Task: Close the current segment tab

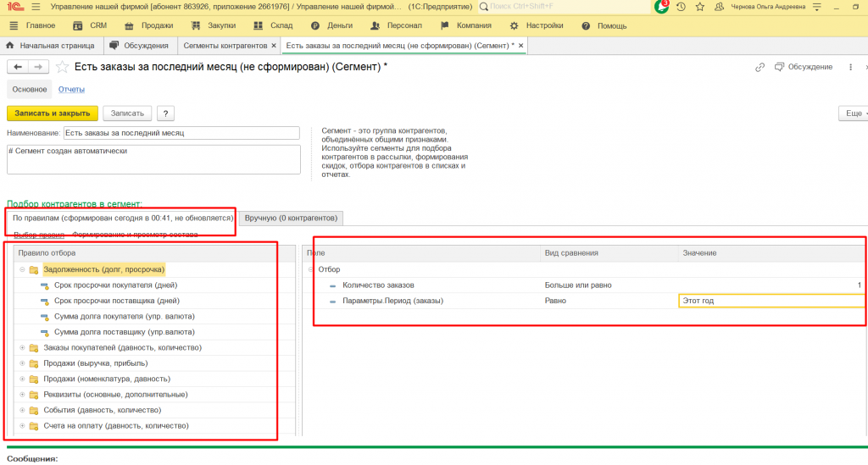Action: click(x=521, y=46)
